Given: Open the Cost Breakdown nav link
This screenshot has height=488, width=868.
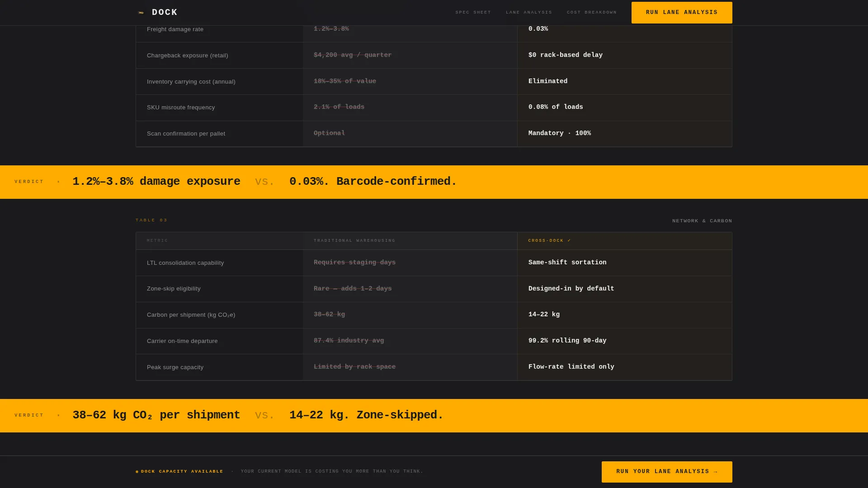Looking at the screenshot, I should tap(592, 13).
